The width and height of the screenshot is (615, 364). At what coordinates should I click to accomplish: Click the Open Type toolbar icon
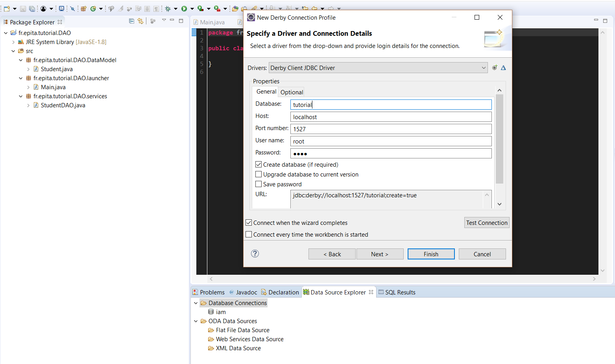(235, 9)
